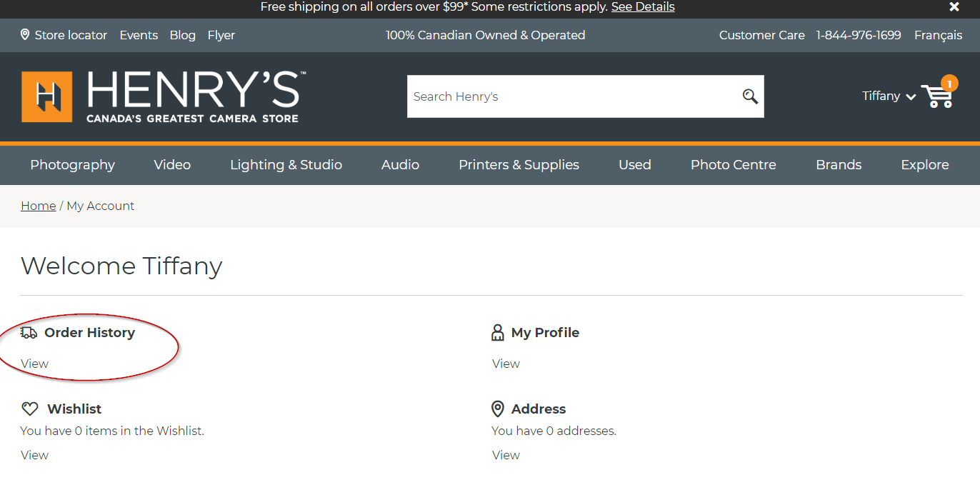Click the Home breadcrumb link
The image size is (980, 490).
click(39, 206)
